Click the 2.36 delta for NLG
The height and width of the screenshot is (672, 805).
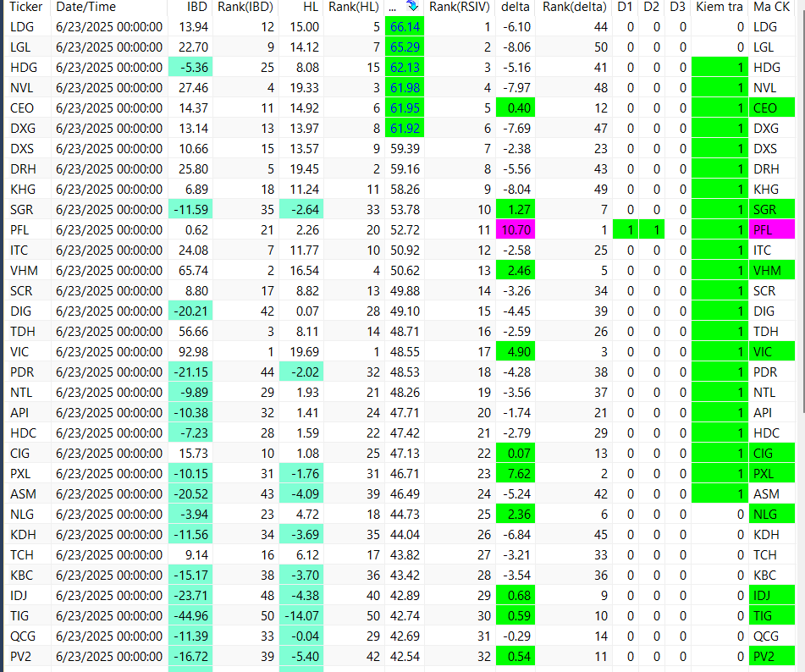pyautogui.click(x=516, y=515)
